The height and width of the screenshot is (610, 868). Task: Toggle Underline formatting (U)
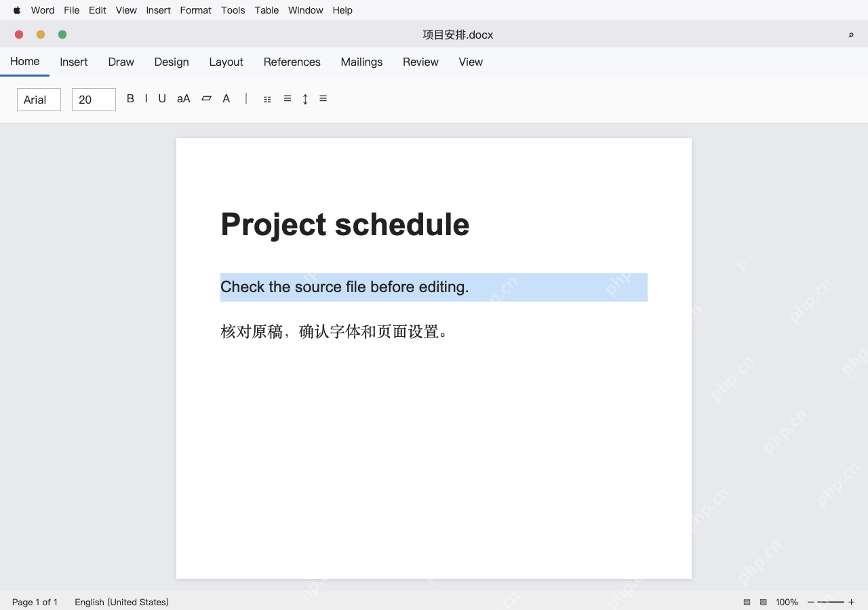pyautogui.click(x=162, y=99)
